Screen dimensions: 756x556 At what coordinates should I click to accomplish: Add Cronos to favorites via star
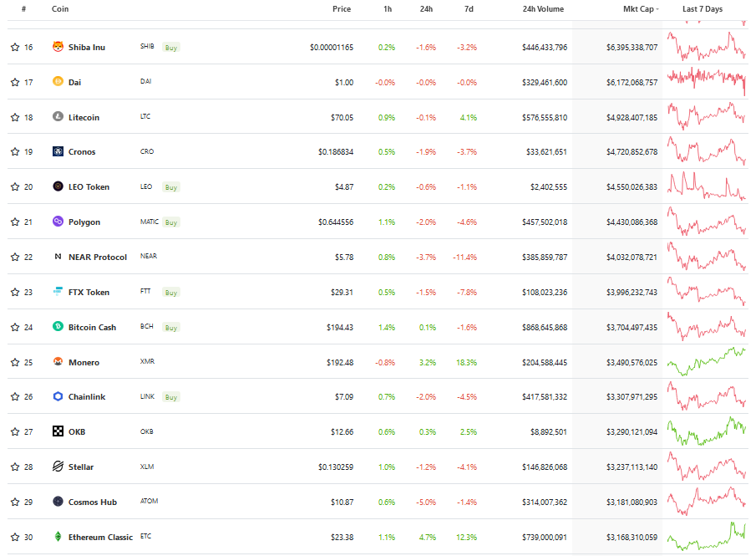(x=15, y=151)
